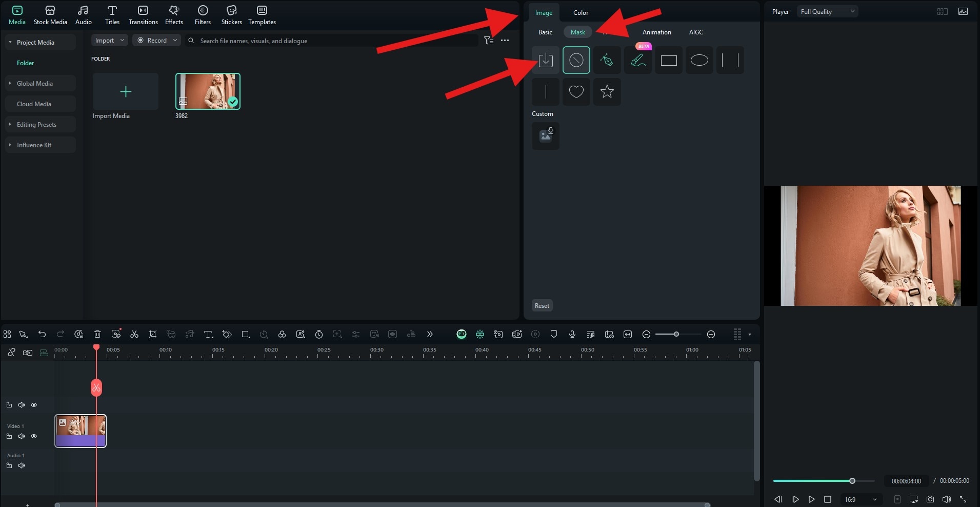Click the microphone voiceover icon
Screen dimensions: 980x507
coord(572,334)
